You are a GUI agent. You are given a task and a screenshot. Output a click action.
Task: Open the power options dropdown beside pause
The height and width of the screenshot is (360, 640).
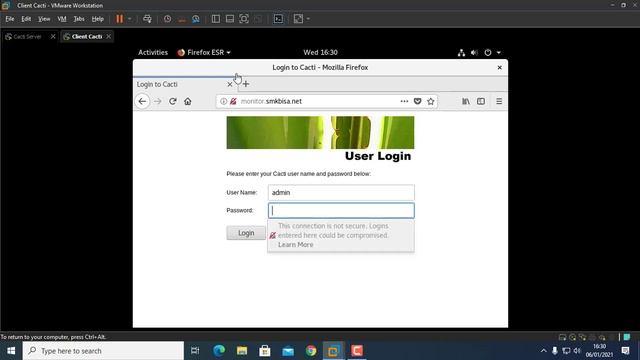click(129, 19)
